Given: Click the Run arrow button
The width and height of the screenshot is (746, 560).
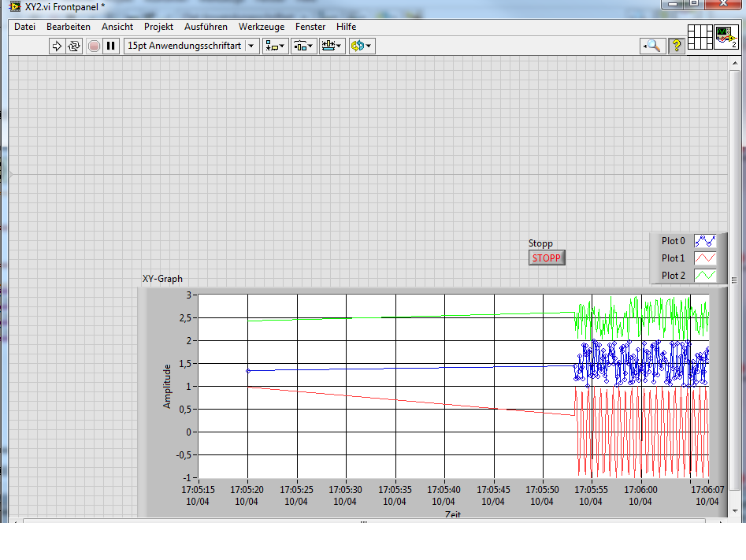Looking at the screenshot, I should pos(57,46).
